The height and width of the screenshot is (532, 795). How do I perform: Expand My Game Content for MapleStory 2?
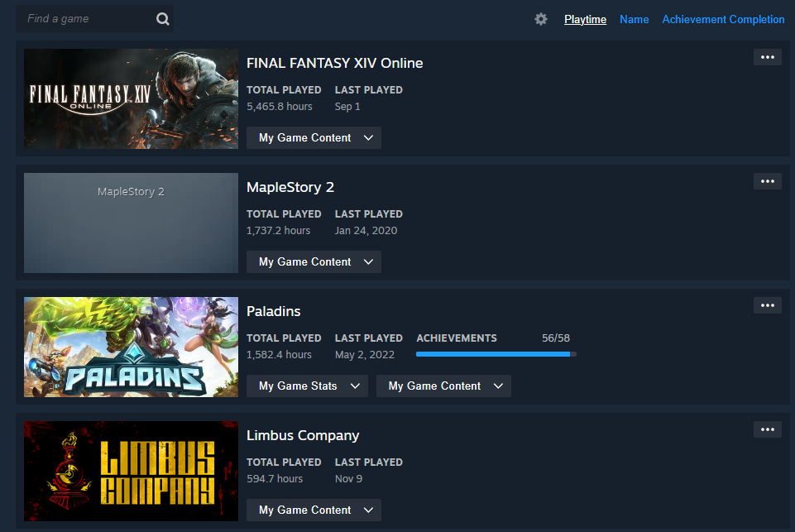[x=314, y=262]
